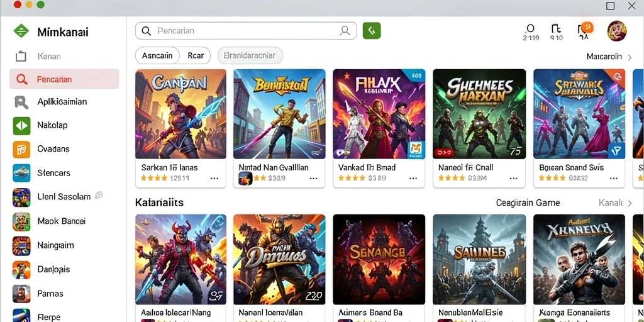The height and width of the screenshot is (322, 644).
Task: Click the Kamga Eonanaiiarts title
Action: [x=574, y=313]
